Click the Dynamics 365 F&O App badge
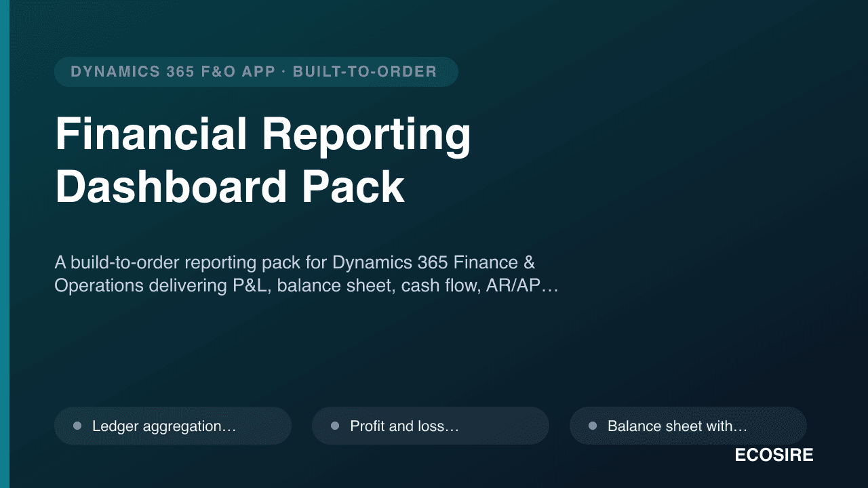The height and width of the screenshot is (488, 868). (x=256, y=72)
